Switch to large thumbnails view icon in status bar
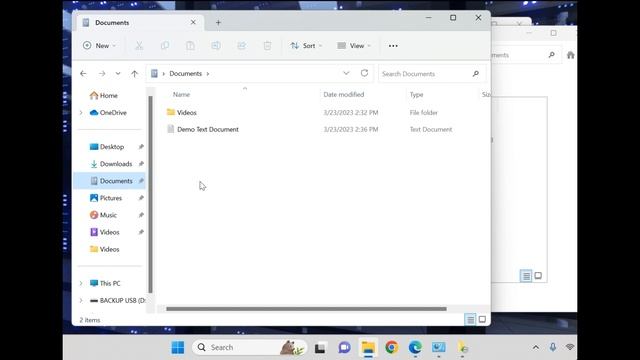Screen dimensions: 640x360 482,320
